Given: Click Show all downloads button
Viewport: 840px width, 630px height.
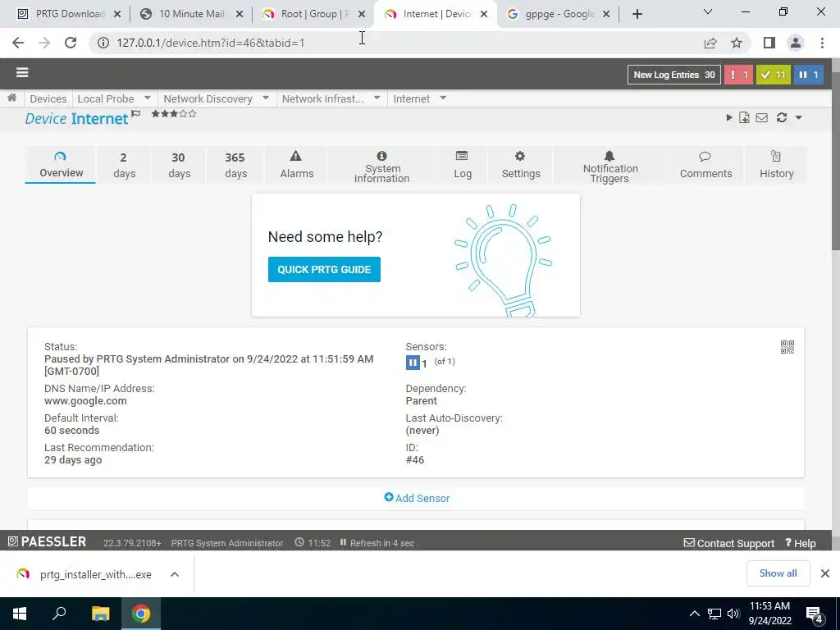Looking at the screenshot, I should pos(778,573).
